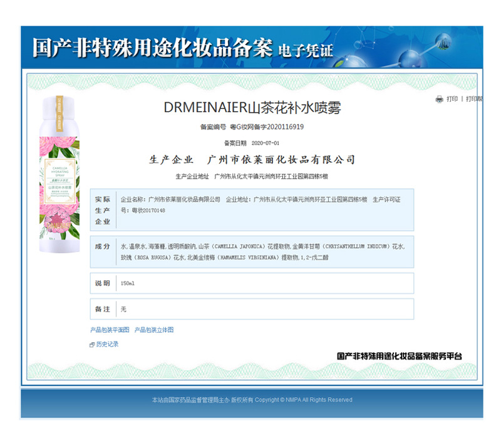The width and height of the screenshot is (501, 448).
Task: Open the 打印帮助 print help link
Action: [x=475, y=99]
